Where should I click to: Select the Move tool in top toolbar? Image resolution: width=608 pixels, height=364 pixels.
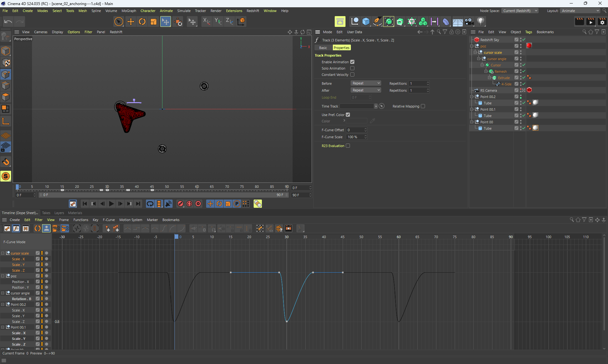click(x=130, y=22)
